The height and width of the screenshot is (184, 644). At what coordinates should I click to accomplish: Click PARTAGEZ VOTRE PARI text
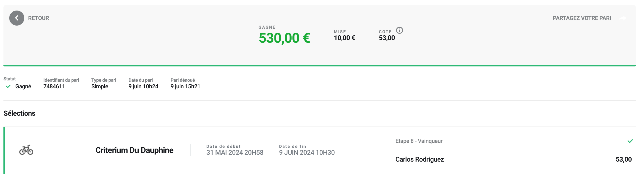tap(582, 18)
